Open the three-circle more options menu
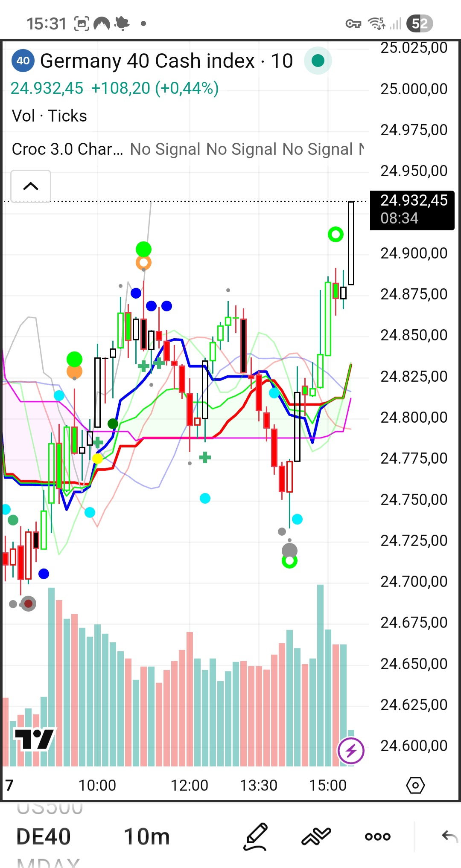This screenshot has width=461, height=868. [378, 836]
